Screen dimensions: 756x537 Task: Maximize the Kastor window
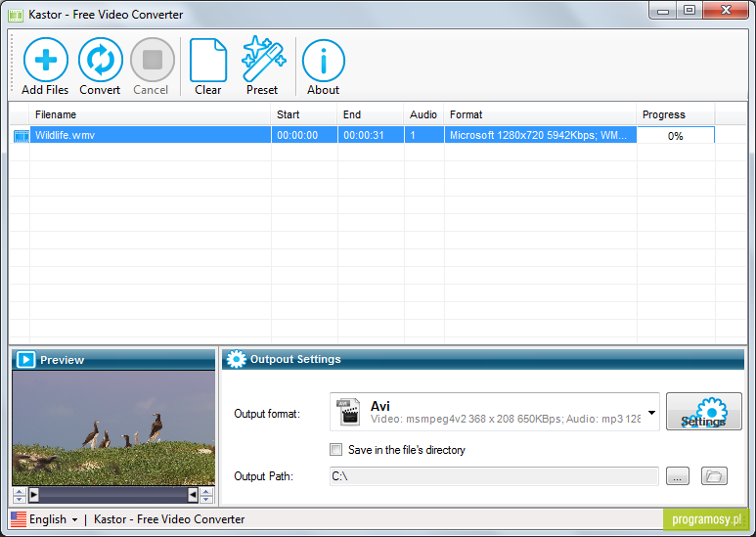coord(689,11)
